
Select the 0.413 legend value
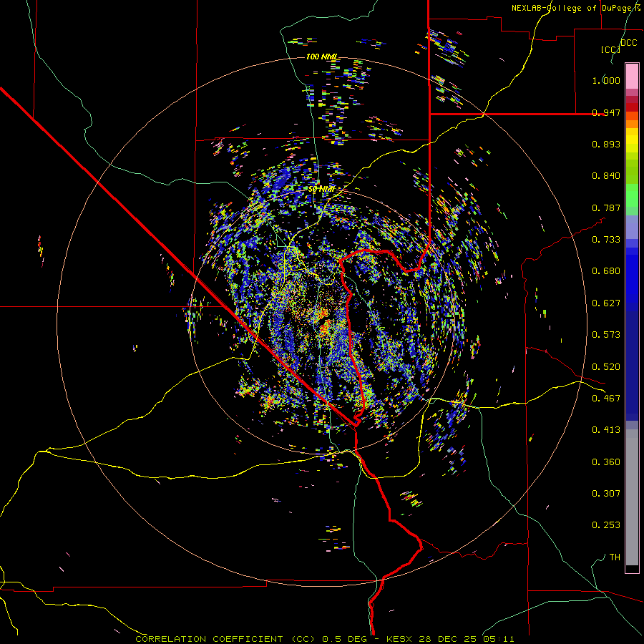[606, 430]
